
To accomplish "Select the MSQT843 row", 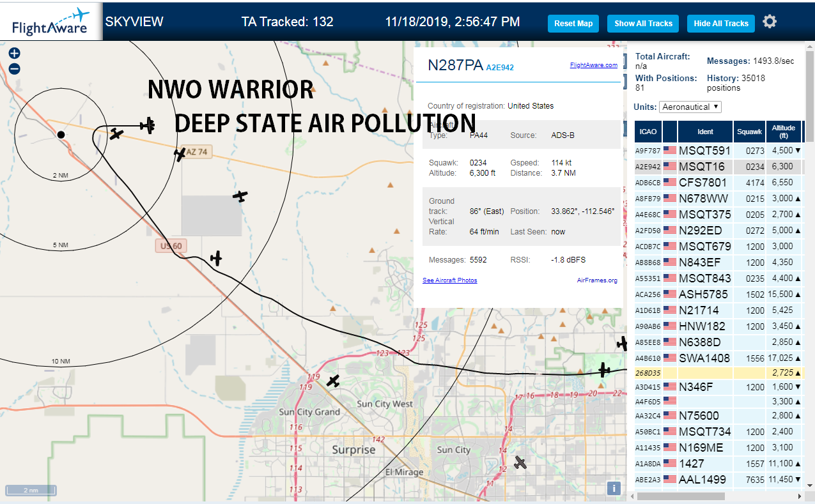I will [718, 279].
